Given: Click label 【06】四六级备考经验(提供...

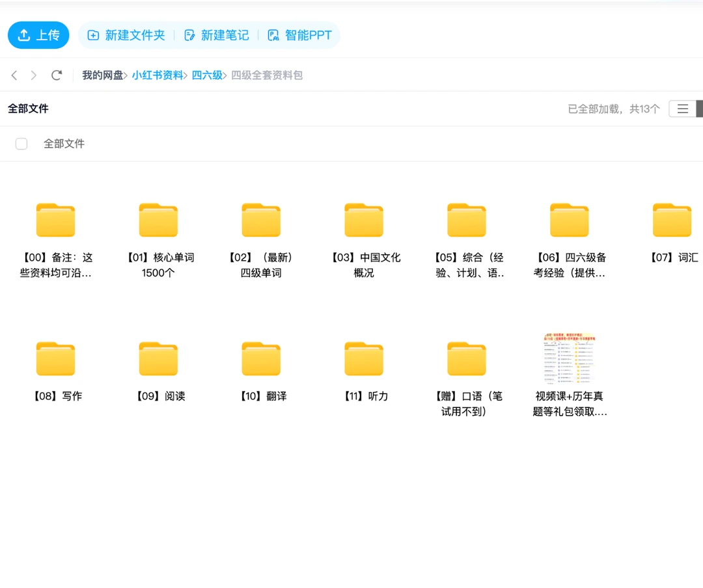Looking at the screenshot, I should pyautogui.click(x=570, y=265).
